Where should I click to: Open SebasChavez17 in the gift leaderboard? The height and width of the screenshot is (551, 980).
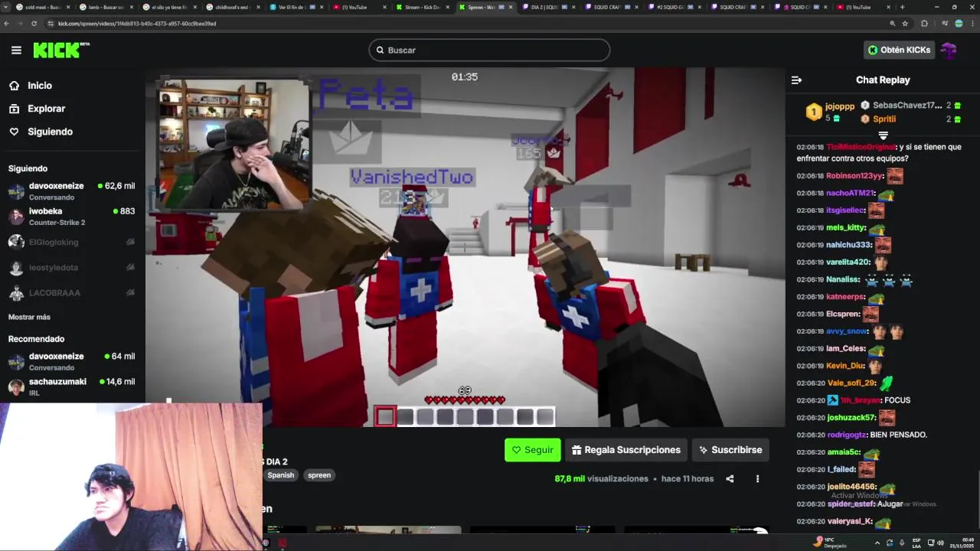(907, 106)
